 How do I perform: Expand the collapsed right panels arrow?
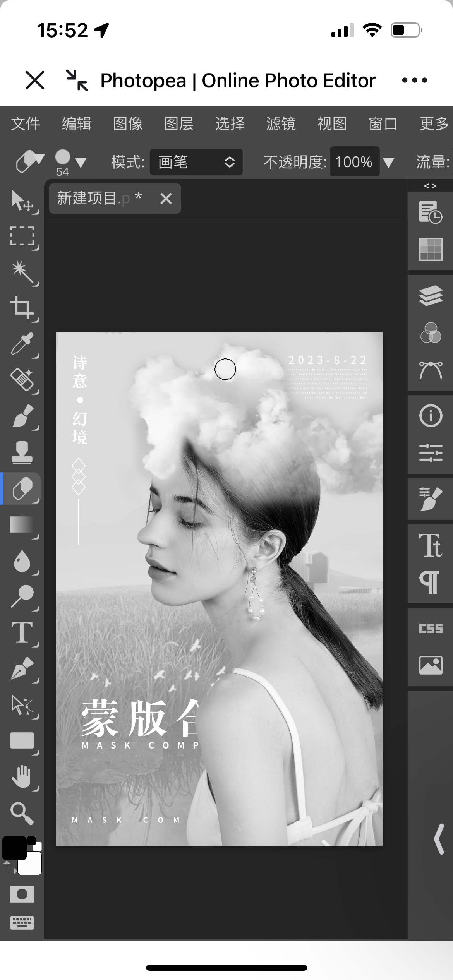[x=438, y=839]
